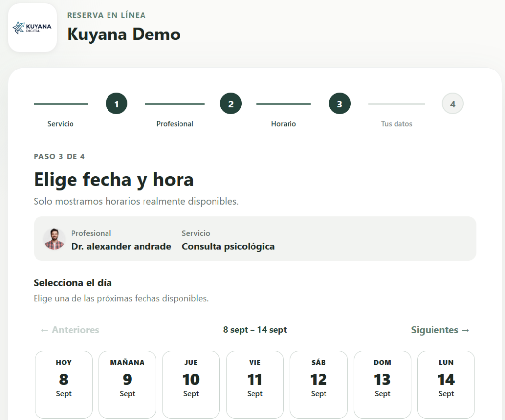Click the Kuyana Demo title
Viewport: 505px width, 420px height.
click(x=124, y=34)
